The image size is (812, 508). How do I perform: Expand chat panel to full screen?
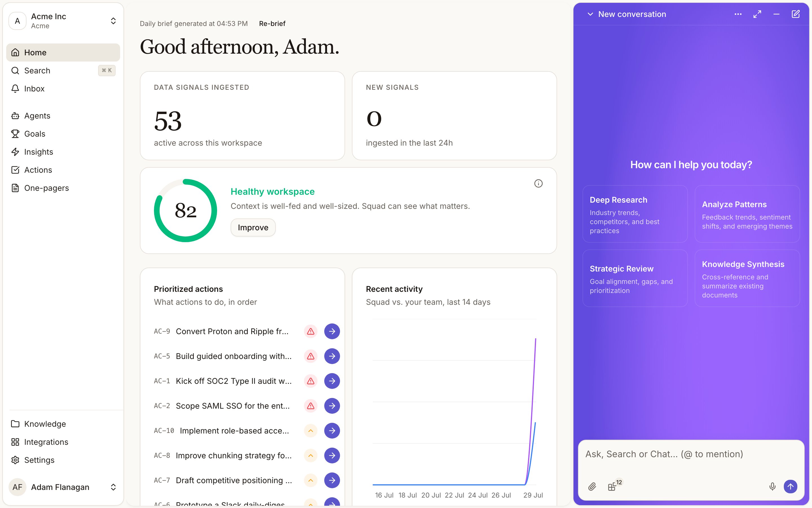click(757, 14)
